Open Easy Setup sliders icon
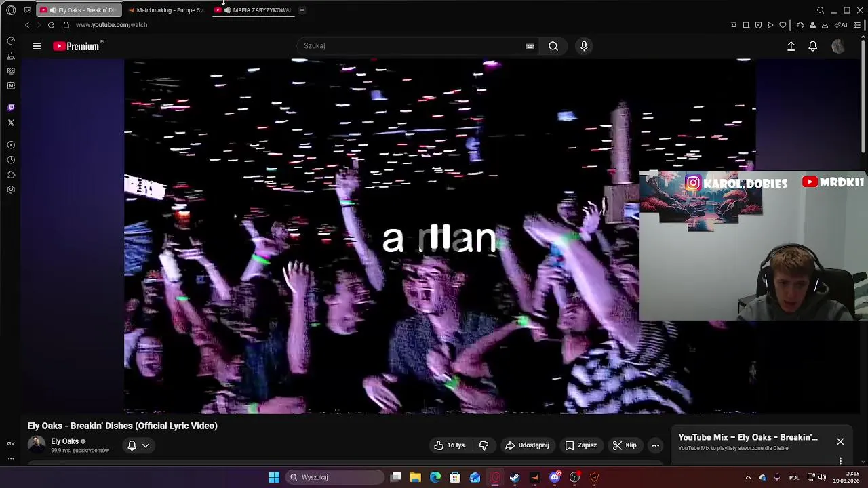Screen dimensions: 868x488 (857, 25)
